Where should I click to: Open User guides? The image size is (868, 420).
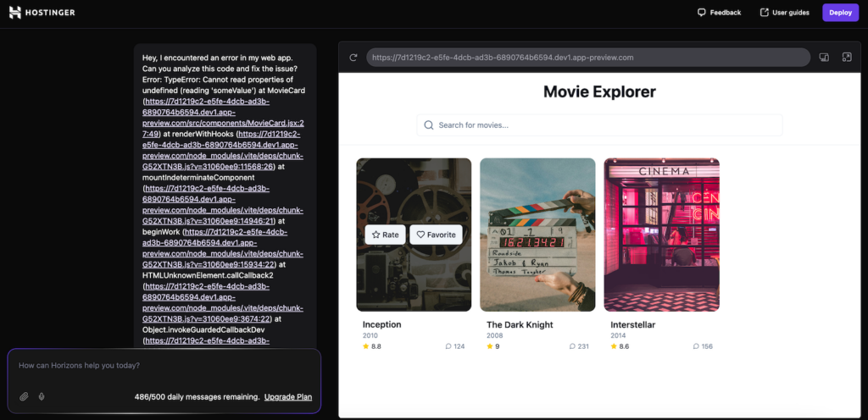tap(784, 13)
